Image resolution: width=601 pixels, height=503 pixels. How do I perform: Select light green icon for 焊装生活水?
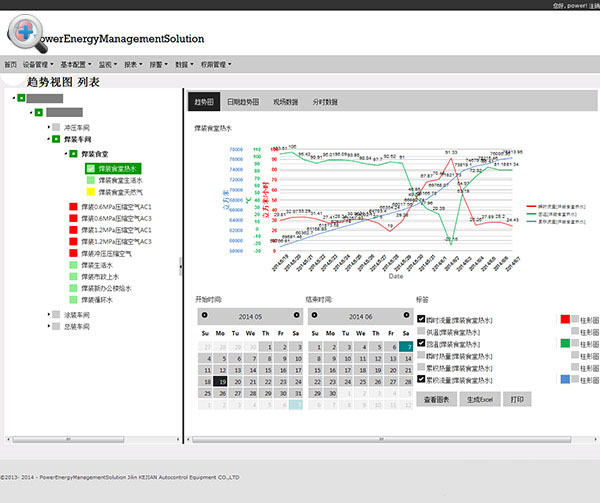point(73,265)
